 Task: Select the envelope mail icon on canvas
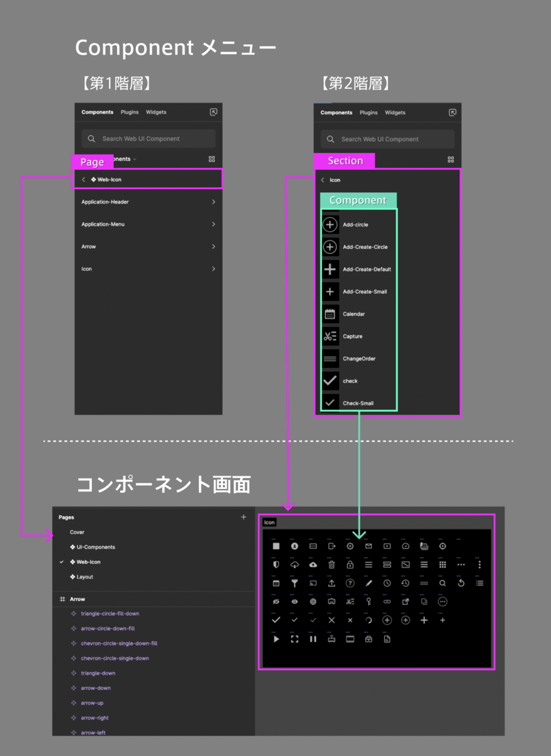(368, 546)
